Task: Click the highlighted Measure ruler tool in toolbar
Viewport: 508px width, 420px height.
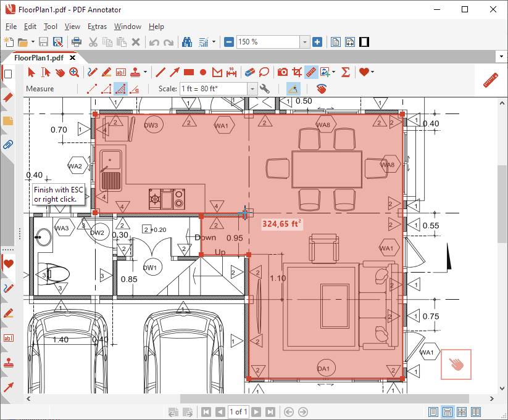Action: pos(311,72)
